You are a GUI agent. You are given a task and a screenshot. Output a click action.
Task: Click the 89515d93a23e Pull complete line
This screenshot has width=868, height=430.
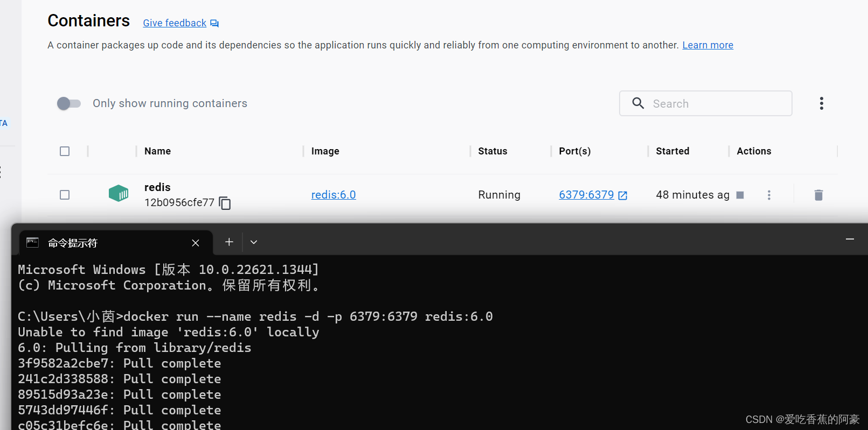[120, 394]
